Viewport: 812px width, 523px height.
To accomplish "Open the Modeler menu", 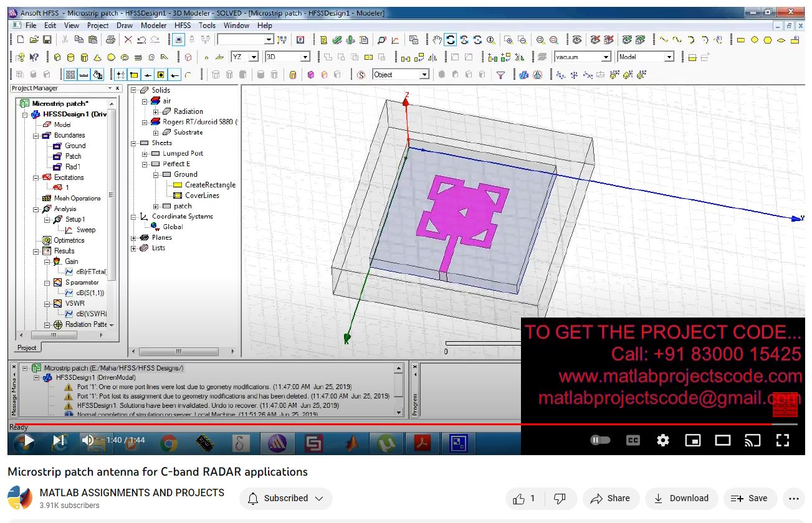I will click(x=153, y=26).
